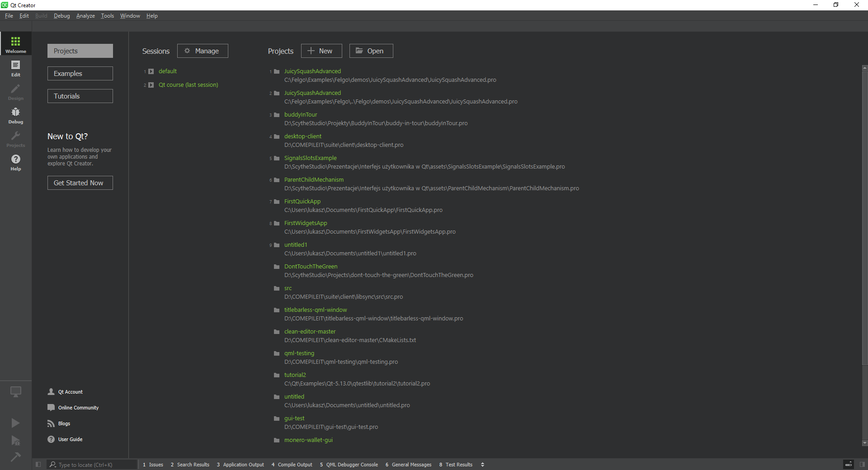The width and height of the screenshot is (868, 470).
Task: Open the 'clean-editor-master' project
Action: 310,332
